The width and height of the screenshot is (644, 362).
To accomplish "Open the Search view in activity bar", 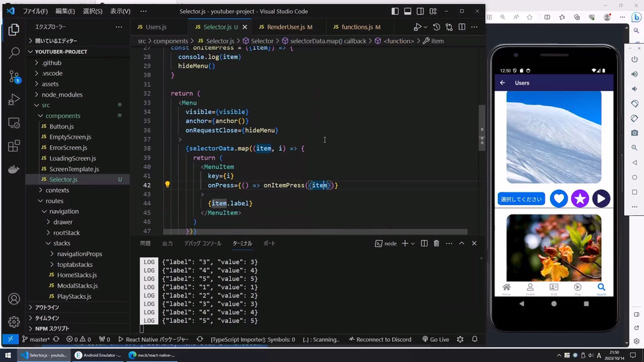I will coord(14,52).
